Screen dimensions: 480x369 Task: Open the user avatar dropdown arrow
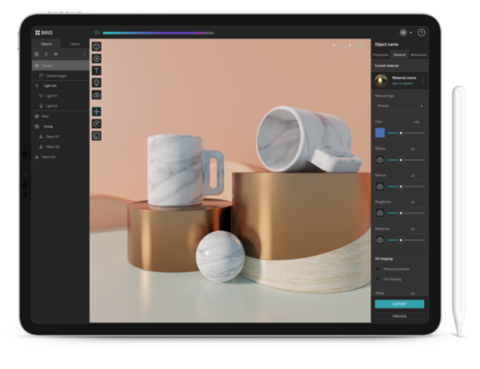[411, 33]
